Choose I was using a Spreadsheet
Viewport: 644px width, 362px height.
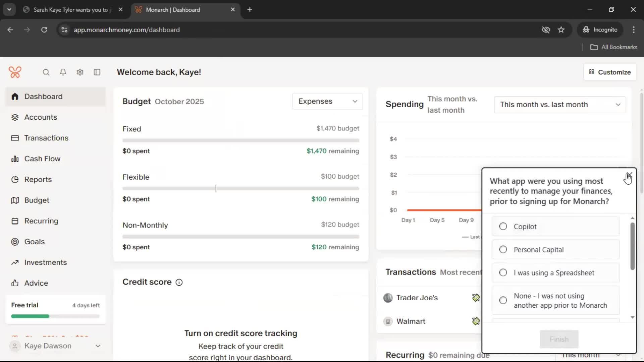[503, 273]
